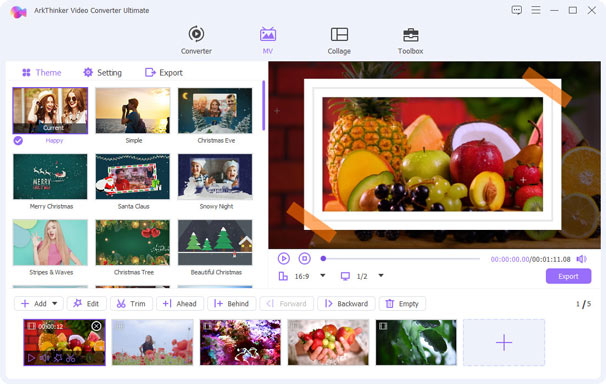Select the Happy theme thumbnail

tap(50, 111)
